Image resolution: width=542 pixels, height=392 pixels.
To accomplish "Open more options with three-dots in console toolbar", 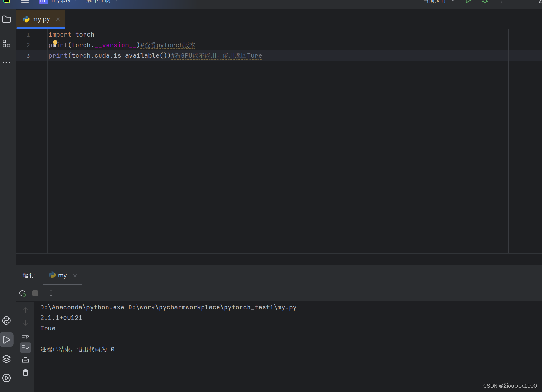I will point(51,293).
